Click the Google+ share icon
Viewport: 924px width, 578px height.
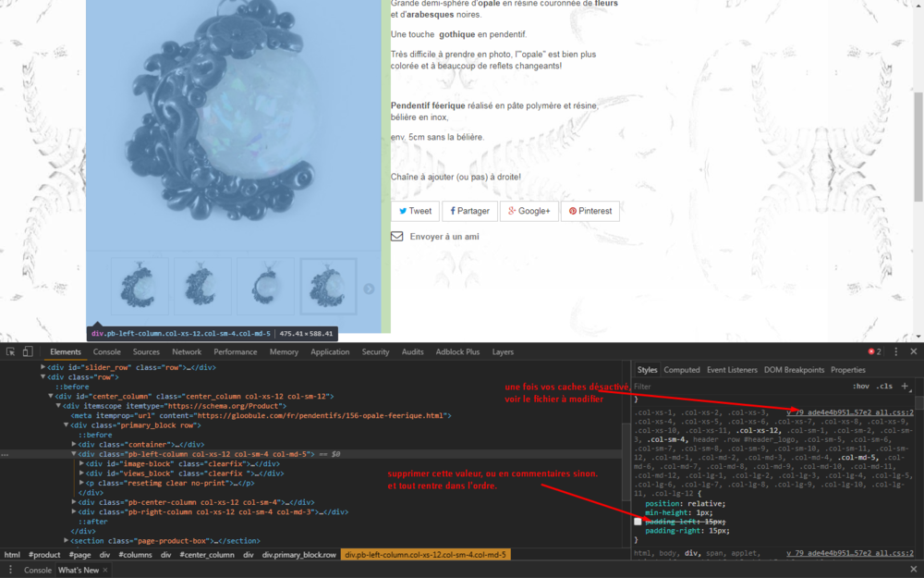(510, 211)
